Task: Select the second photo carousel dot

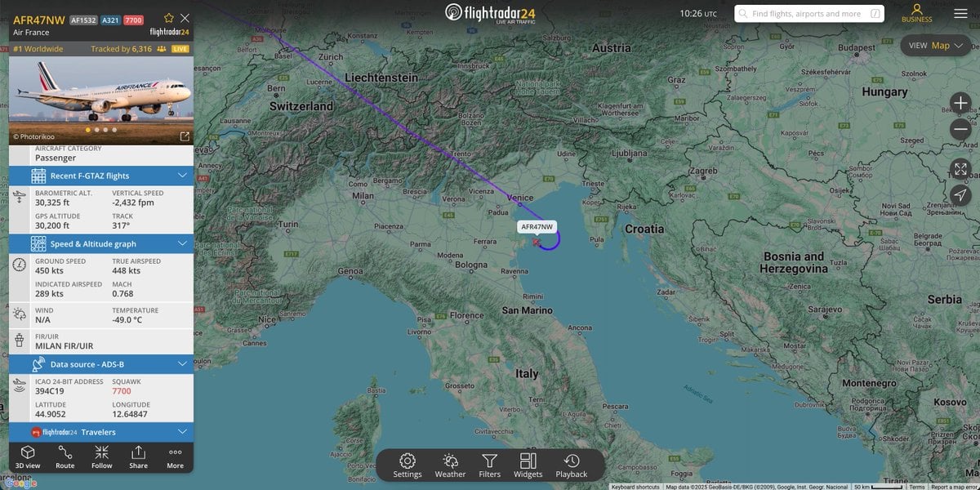Action: [x=97, y=129]
